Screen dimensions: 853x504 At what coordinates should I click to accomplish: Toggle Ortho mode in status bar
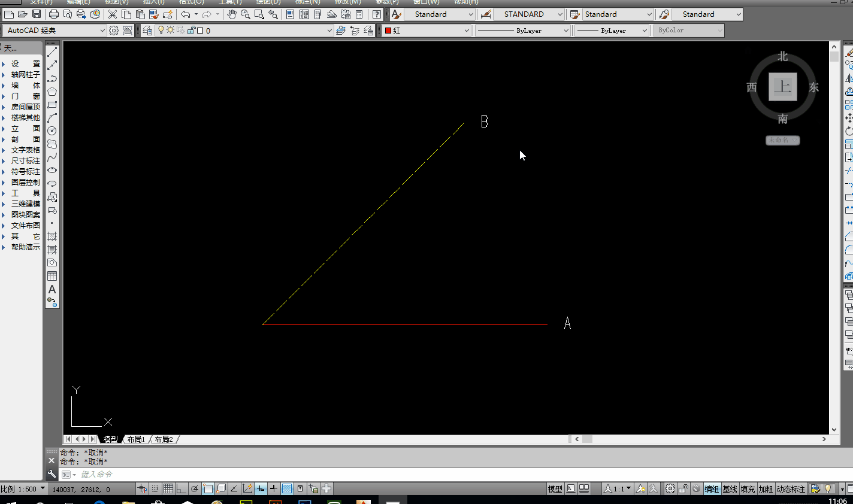click(182, 488)
